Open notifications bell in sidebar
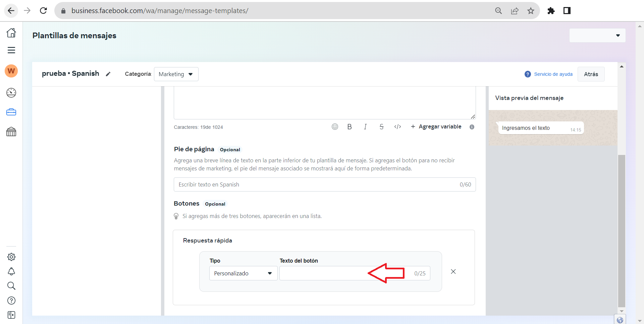This screenshot has width=644, height=324. pos(11,271)
